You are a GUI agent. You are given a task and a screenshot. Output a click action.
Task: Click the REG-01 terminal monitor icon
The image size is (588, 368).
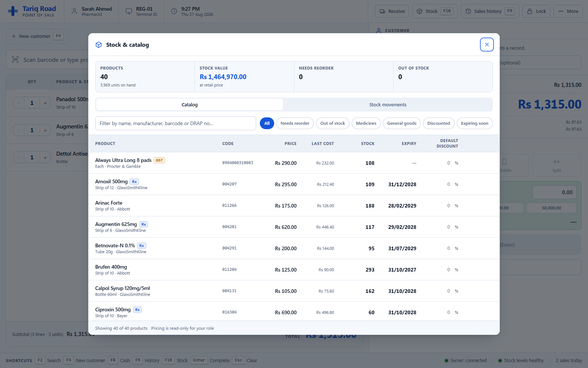click(129, 11)
